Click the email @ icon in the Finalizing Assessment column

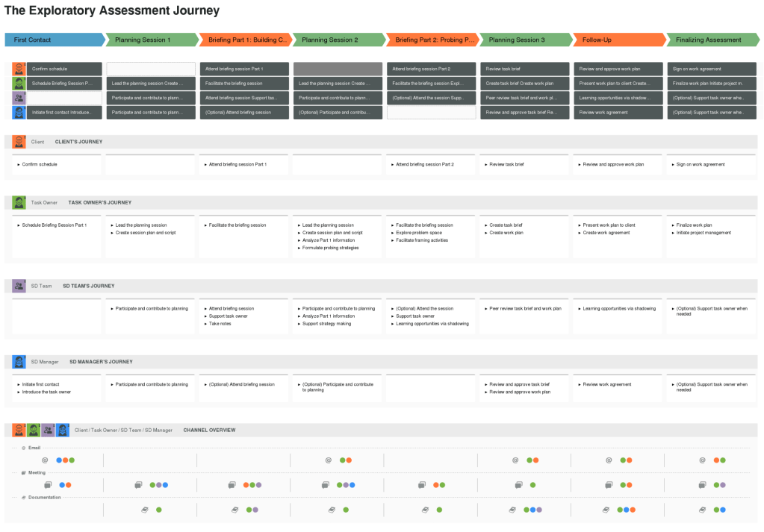click(x=702, y=460)
